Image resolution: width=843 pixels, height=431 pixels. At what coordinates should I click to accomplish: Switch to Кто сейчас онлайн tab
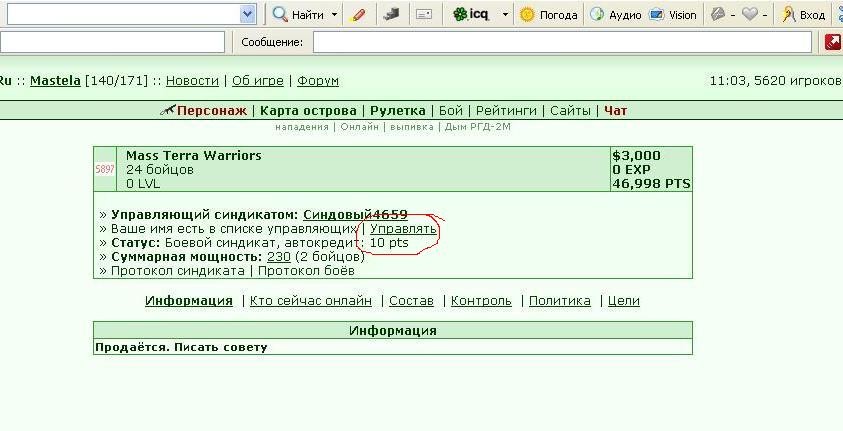tap(311, 300)
